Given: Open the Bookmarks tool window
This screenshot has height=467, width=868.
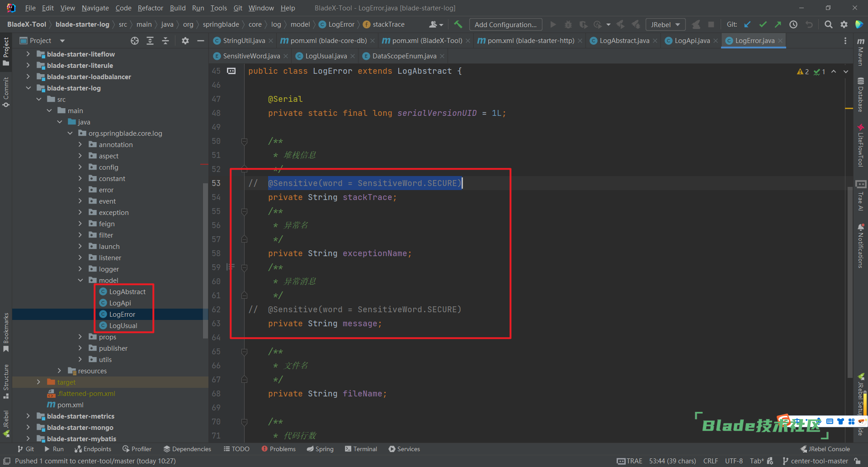Looking at the screenshot, I should click(x=6, y=332).
